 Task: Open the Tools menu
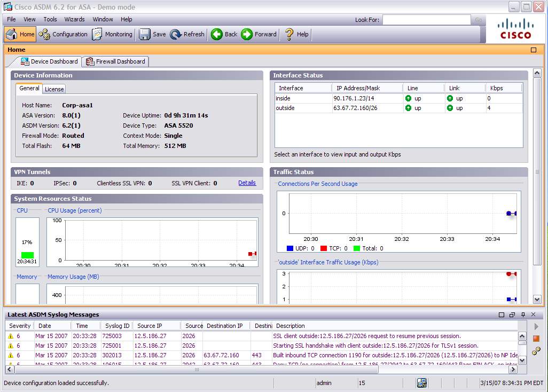point(50,19)
